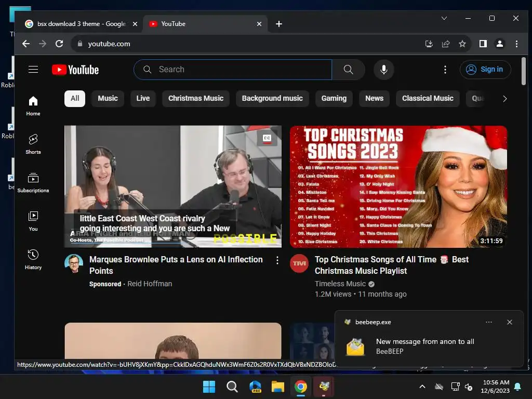
Task: Open Chrome profile icon
Action: [x=500, y=44]
